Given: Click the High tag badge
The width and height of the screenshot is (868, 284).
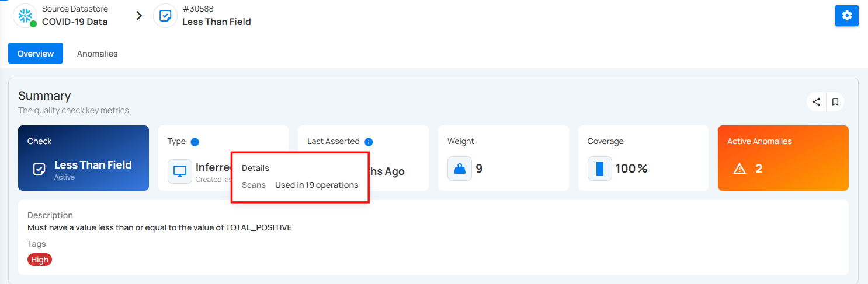Looking at the screenshot, I should point(40,260).
